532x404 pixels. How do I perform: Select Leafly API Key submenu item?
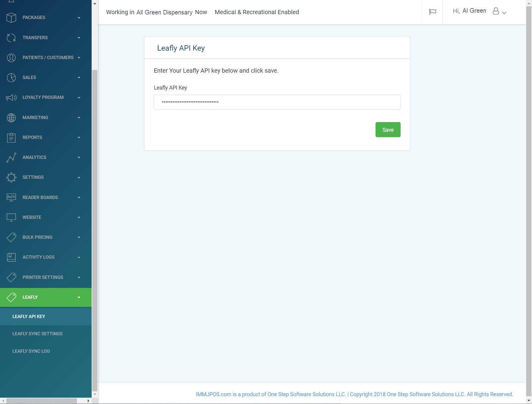(x=46, y=317)
